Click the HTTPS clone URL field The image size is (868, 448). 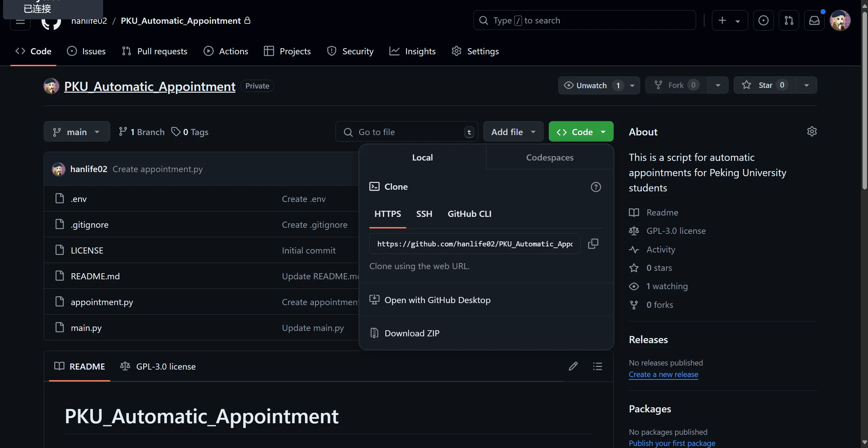475,244
